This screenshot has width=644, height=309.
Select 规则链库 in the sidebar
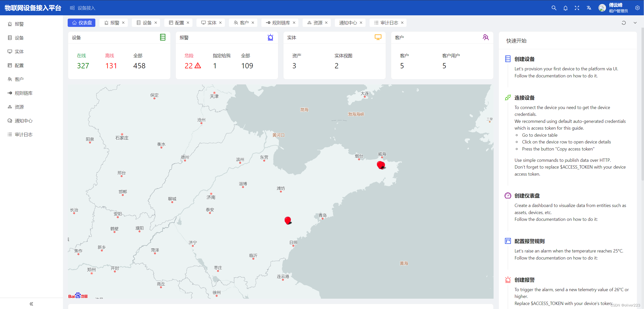(x=23, y=93)
